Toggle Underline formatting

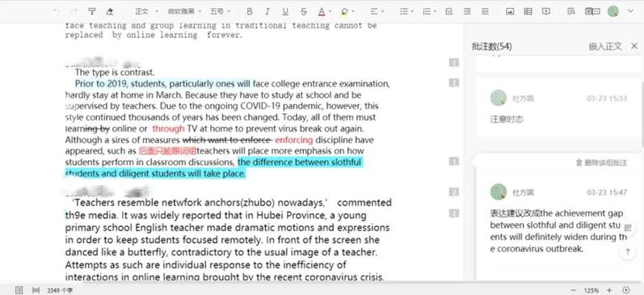tap(285, 11)
